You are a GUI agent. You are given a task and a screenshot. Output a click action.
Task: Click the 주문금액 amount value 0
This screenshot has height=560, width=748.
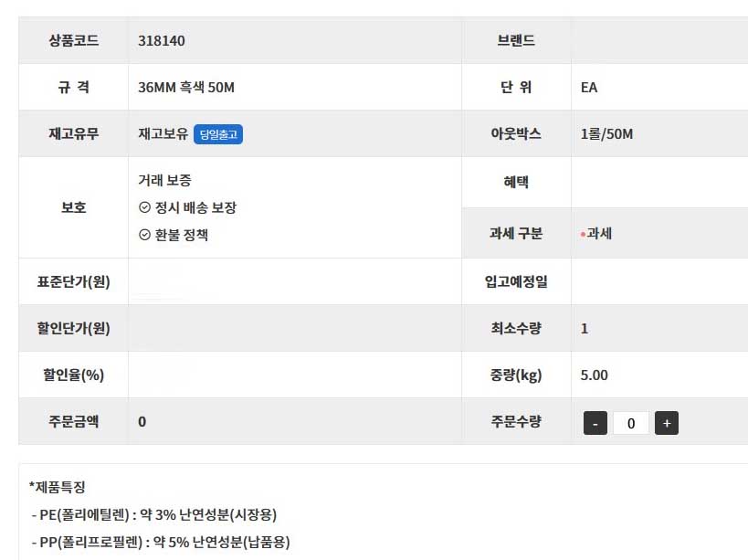[x=142, y=421]
